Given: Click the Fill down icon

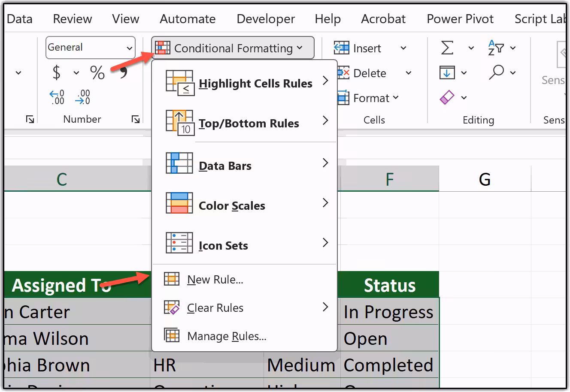Looking at the screenshot, I should 447,72.
